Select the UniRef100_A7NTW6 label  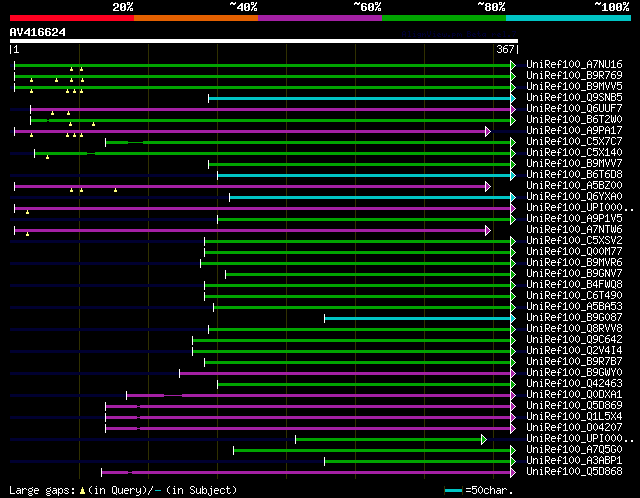tap(574, 230)
